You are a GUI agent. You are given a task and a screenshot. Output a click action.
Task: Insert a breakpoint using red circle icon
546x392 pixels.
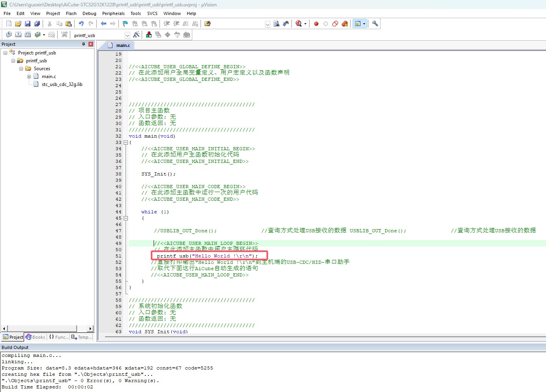pyautogui.click(x=316, y=24)
